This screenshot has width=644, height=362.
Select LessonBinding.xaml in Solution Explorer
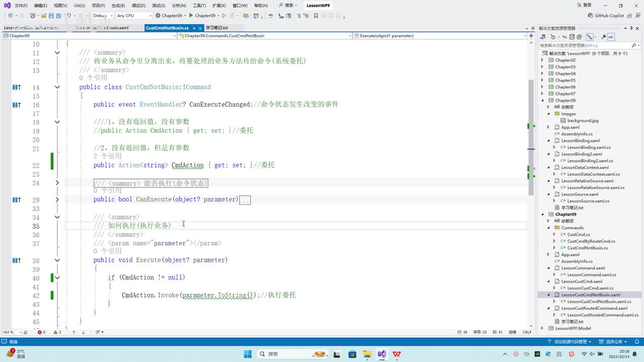580,141
